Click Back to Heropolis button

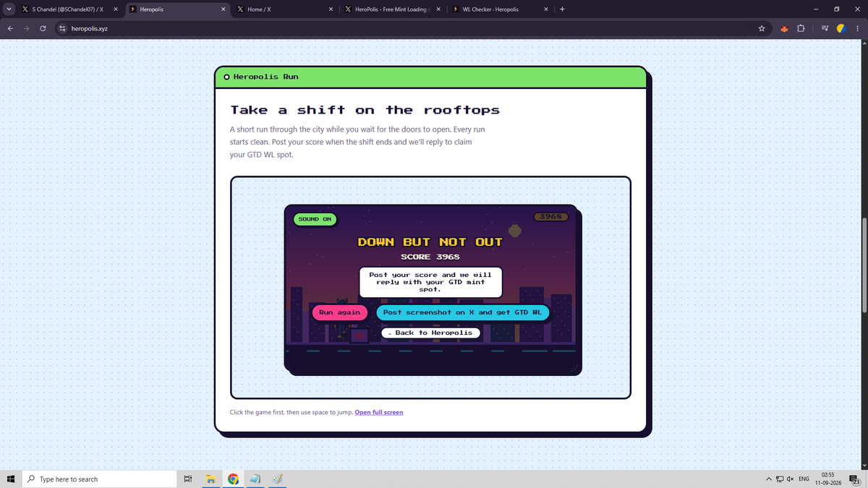pyautogui.click(x=430, y=333)
